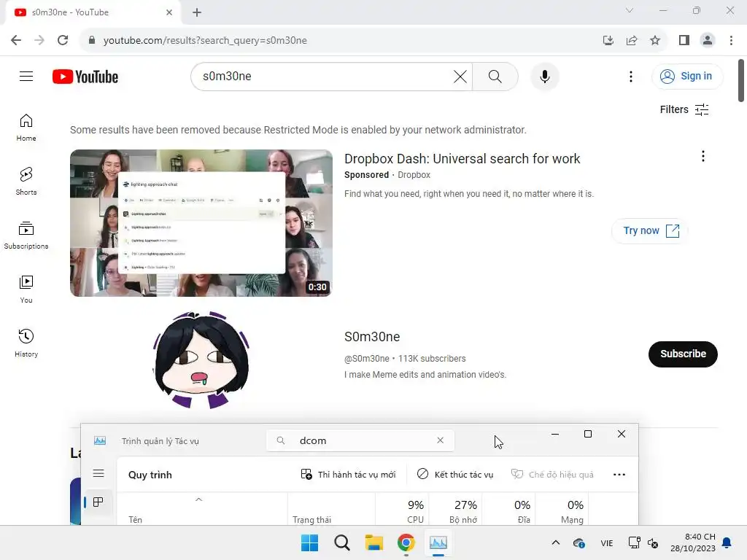Viewport: 747px width, 560px height.
Task: Clear the YouTube search box text
Action: click(x=460, y=76)
